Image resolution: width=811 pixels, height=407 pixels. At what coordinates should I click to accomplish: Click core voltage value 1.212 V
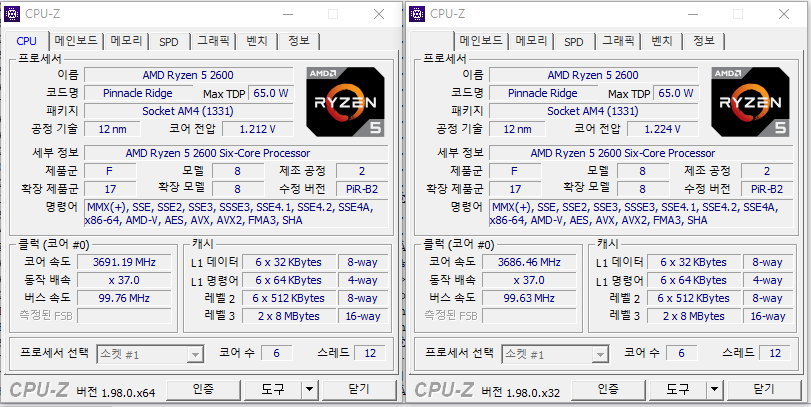258,129
